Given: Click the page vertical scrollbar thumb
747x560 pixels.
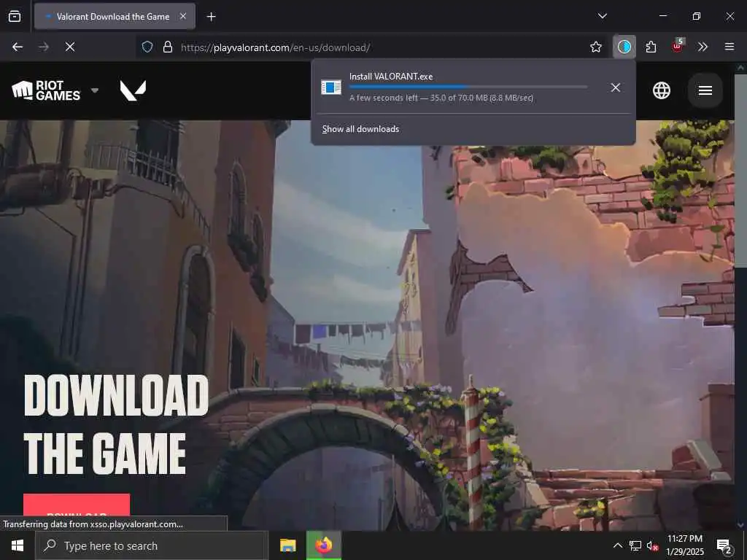Looking at the screenshot, I should point(740,169).
